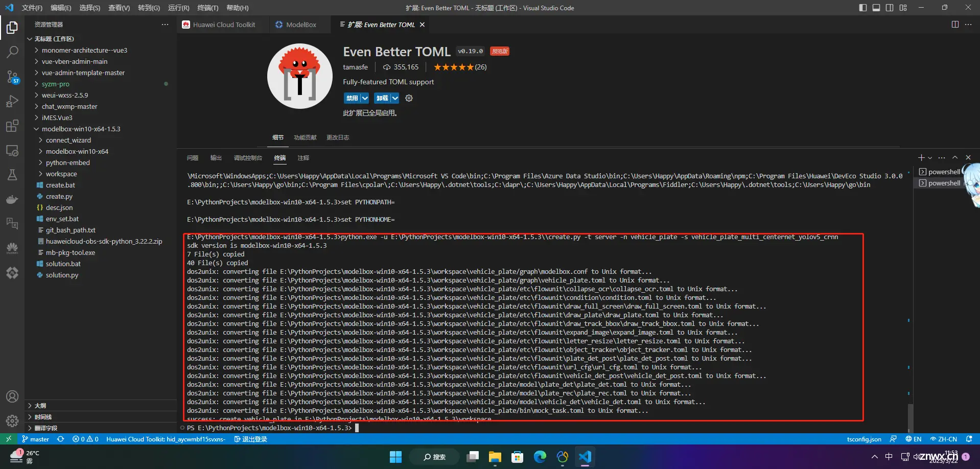This screenshot has width=980, height=469.
Task: Toggle the primary side bar layout
Action: pos(863,8)
